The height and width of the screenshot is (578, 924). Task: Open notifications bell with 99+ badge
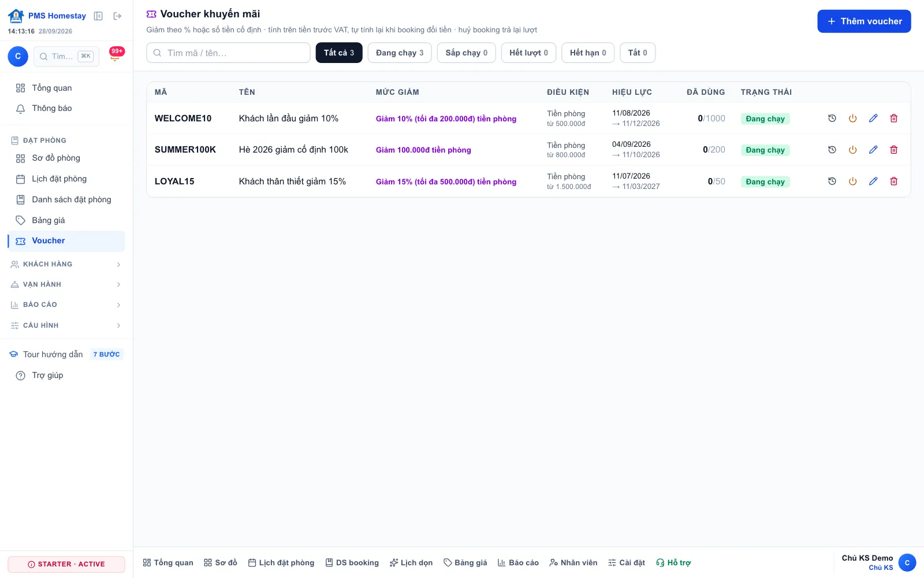click(115, 56)
